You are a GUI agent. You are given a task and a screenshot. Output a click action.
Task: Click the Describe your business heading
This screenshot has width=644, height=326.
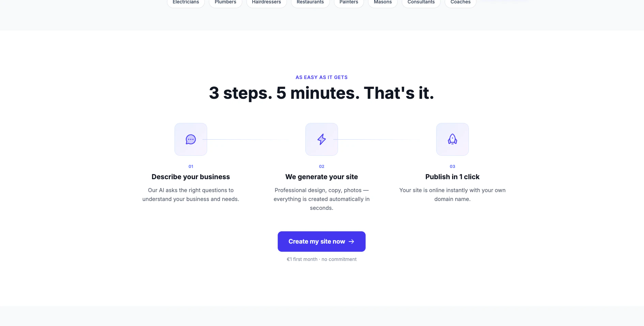pos(191,177)
